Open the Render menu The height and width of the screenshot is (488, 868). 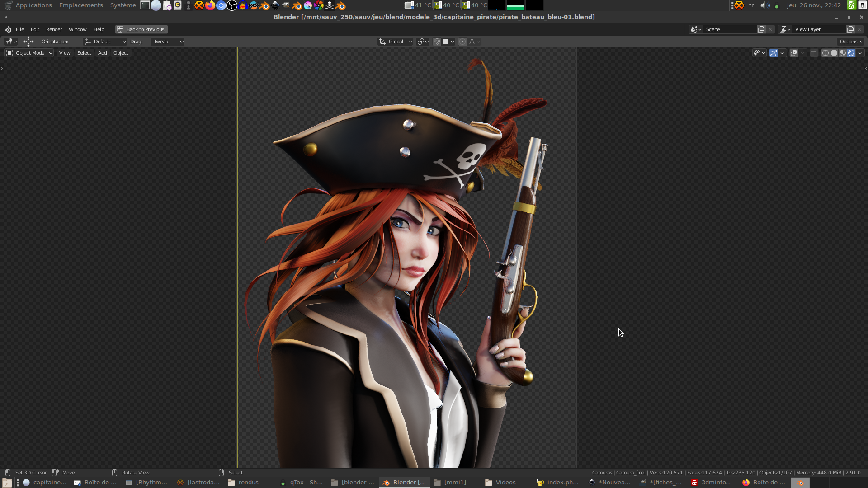[54, 29]
